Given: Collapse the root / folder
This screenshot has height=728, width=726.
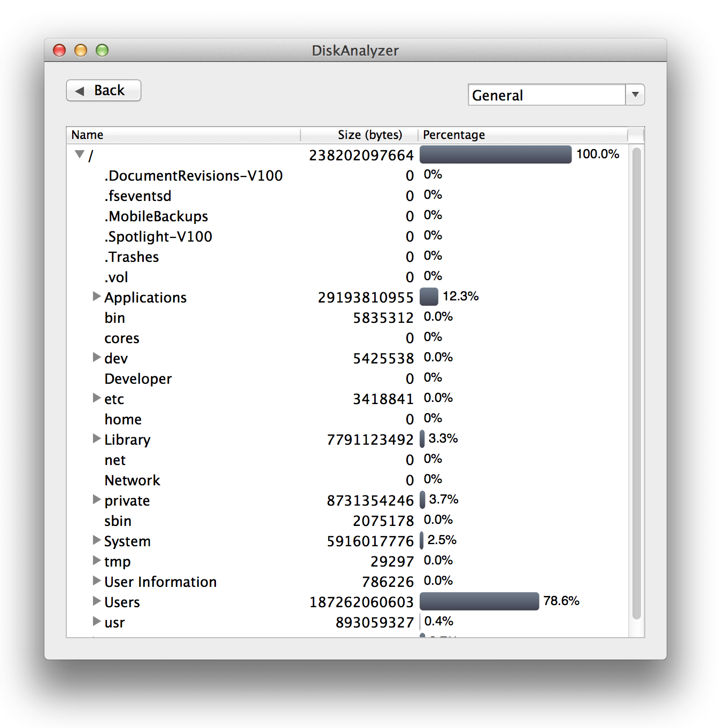Looking at the screenshot, I should 80,154.
